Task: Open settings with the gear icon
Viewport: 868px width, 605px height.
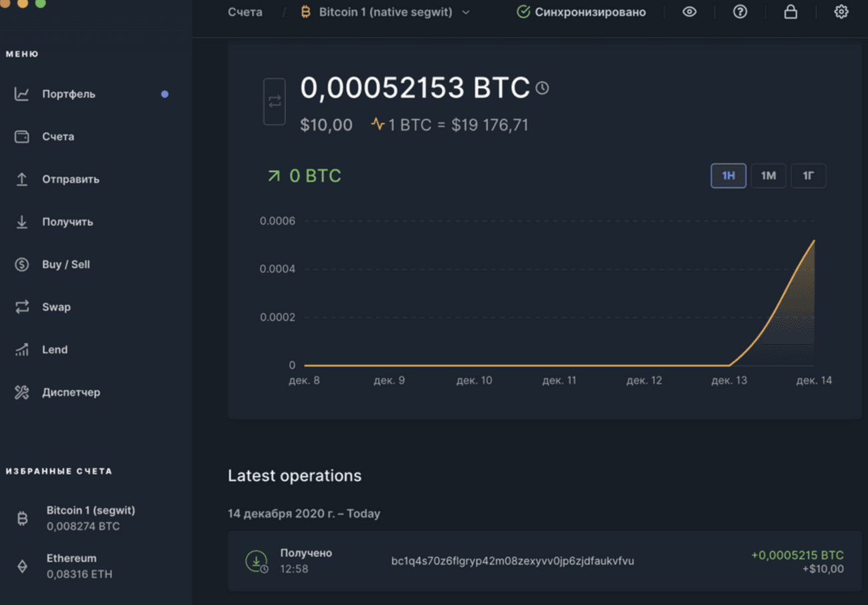Action: pos(841,12)
